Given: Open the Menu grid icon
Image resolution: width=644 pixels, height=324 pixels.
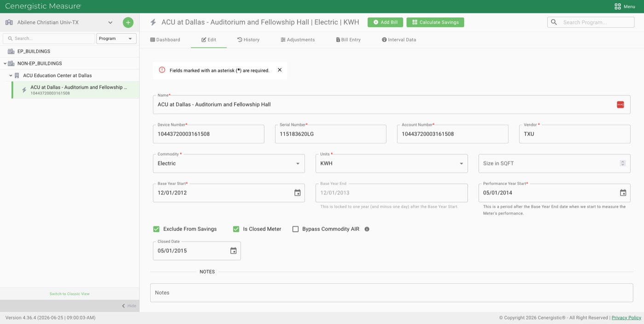Looking at the screenshot, I should pos(617,6).
